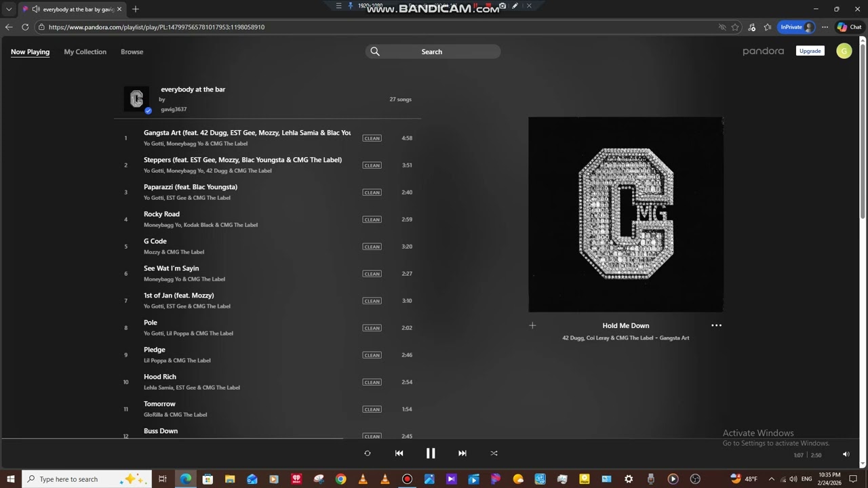Close the Pandora browser tab
Image resolution: width=868 pixels, height=488 pixels.
pos(119,9)
